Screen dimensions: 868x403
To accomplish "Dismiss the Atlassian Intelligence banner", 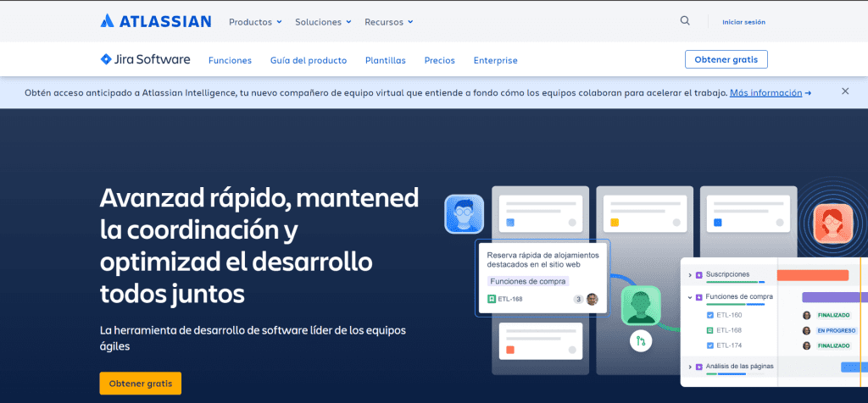I will [x=845, y=91].
